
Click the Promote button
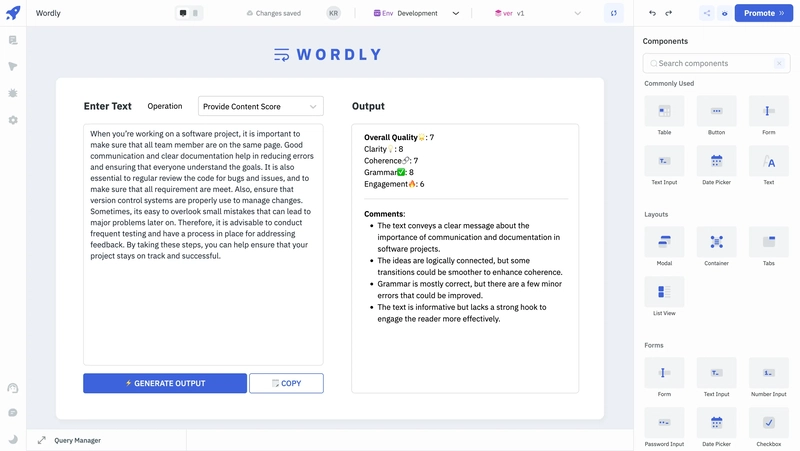point(764,13)
